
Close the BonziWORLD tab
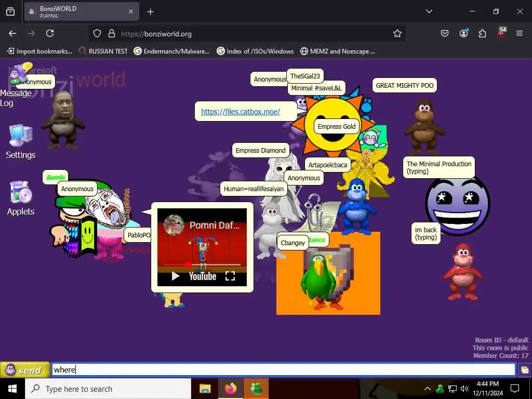coord(131,11)
